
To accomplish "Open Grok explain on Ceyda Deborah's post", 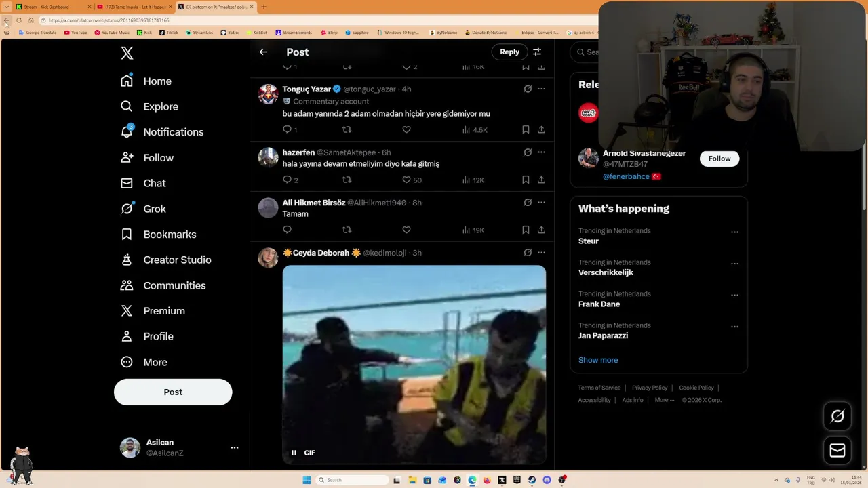I will pyautogui.click(x=528, y=253).
